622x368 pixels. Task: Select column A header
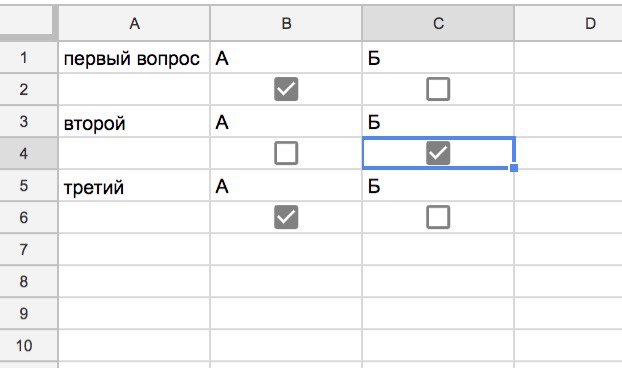tap(134, 23)
